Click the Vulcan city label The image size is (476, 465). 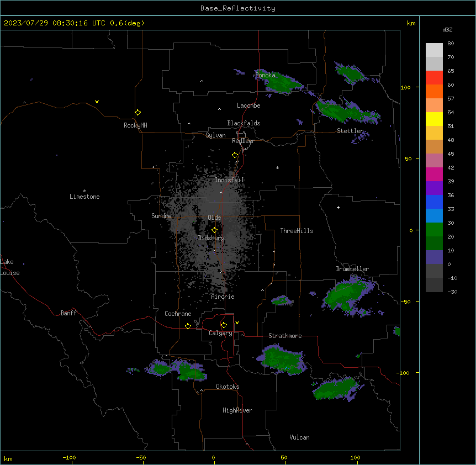click(300, 437)
